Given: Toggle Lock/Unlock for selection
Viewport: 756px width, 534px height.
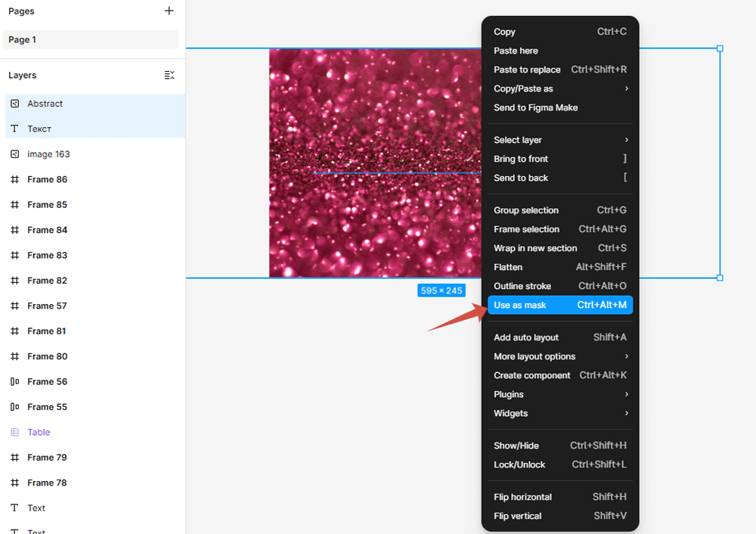Looking at the screenshot, I should (x=560, y=464).
